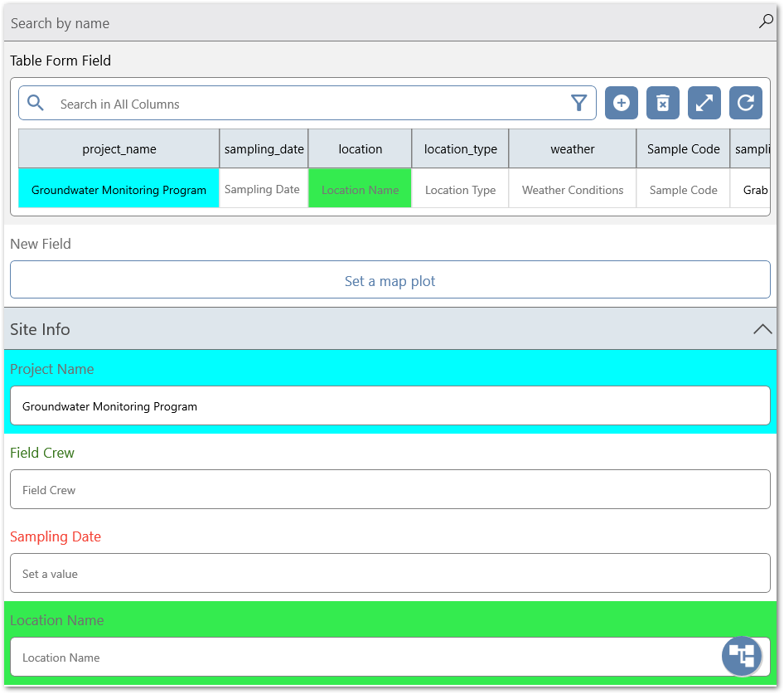Collapse the Site Info section chevron

tap(762, 329)
